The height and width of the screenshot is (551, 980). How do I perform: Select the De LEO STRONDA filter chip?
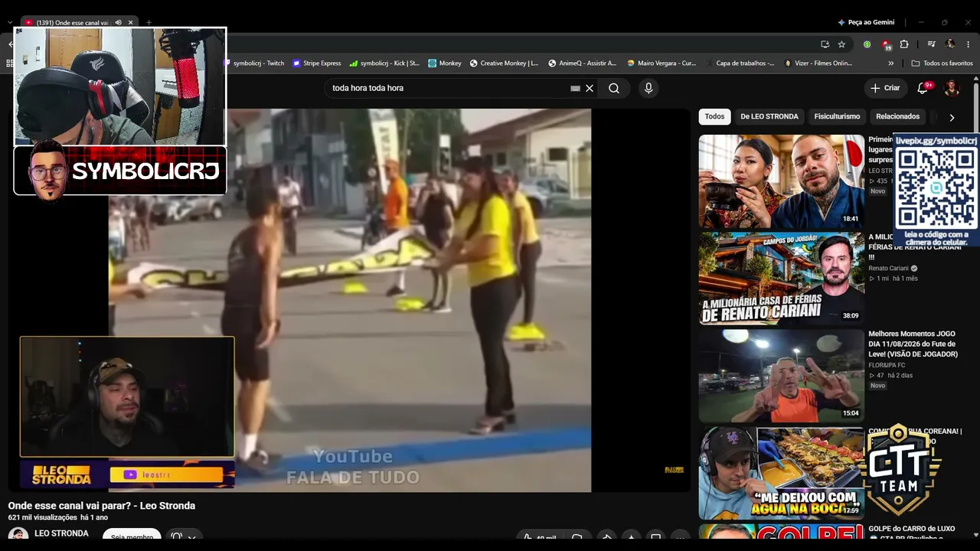point(769,117)
